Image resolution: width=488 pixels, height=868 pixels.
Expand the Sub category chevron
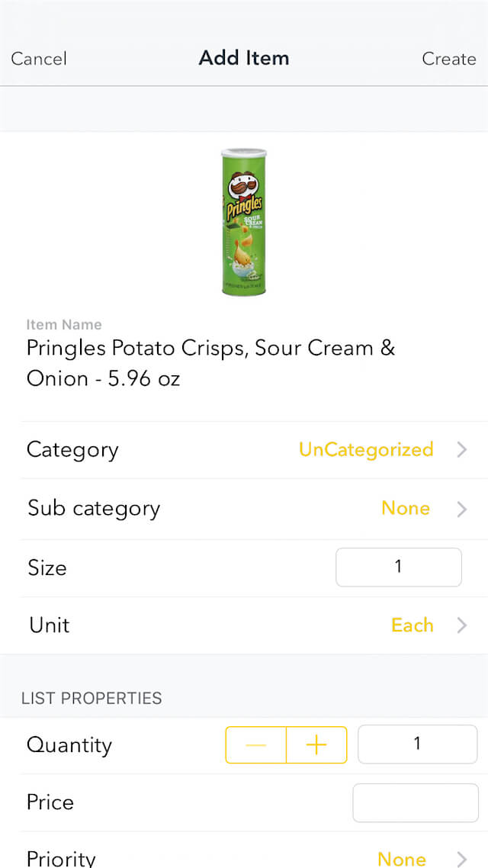[x=461, y=509]
